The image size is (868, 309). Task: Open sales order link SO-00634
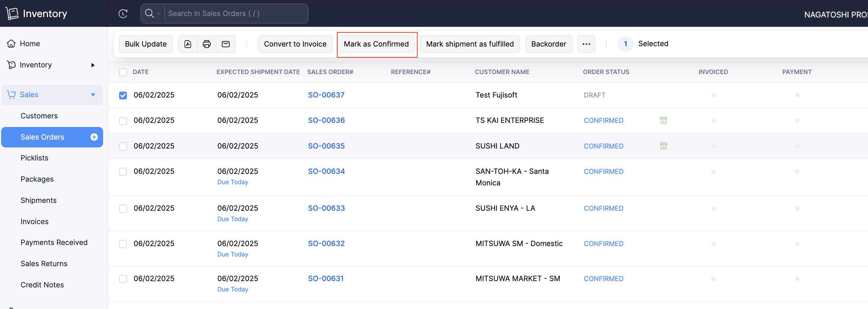pos(326,171)
